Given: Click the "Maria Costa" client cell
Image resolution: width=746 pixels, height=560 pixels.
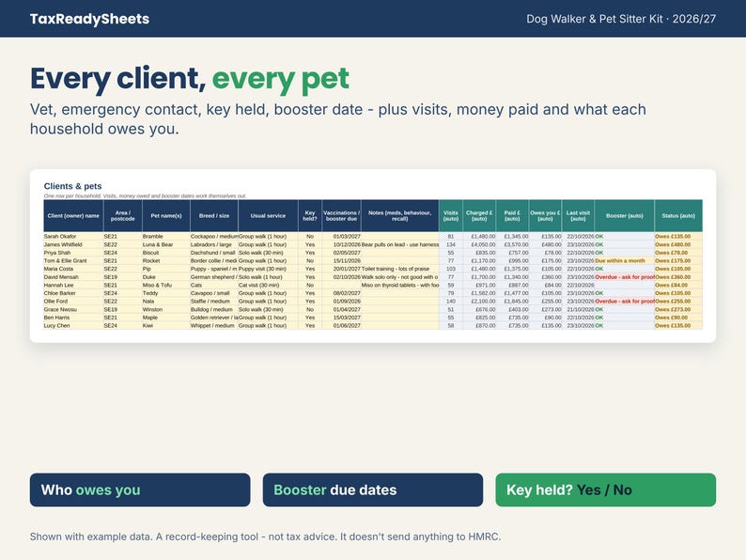Looking at the screenshot, I should coord(73,269).
